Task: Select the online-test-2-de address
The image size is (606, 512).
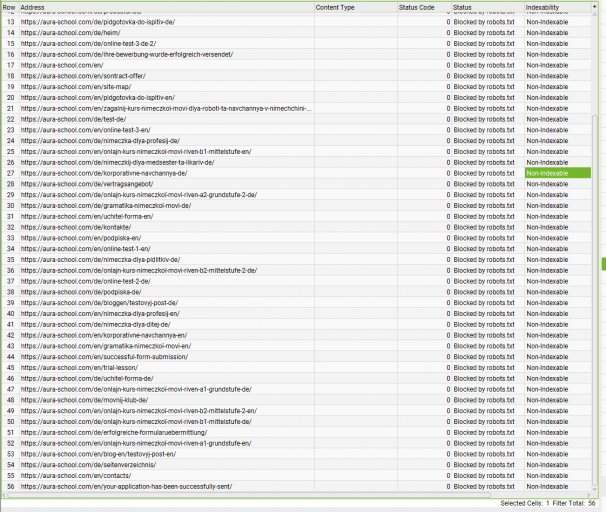Action: 86,282
